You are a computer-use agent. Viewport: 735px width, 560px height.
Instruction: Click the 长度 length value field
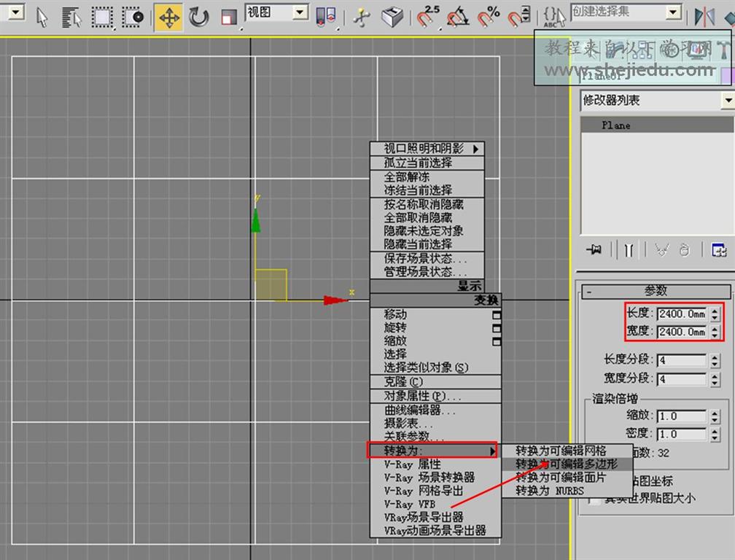681,314
